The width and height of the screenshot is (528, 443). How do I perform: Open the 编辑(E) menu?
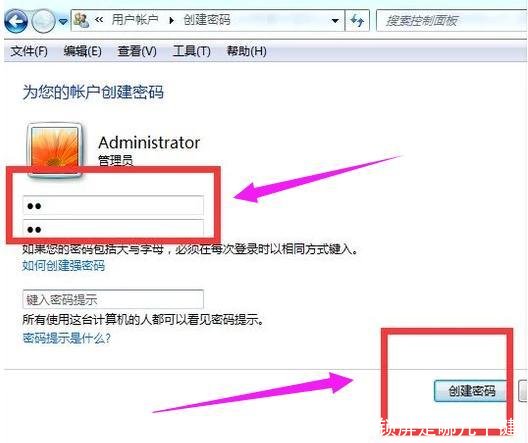82,51
